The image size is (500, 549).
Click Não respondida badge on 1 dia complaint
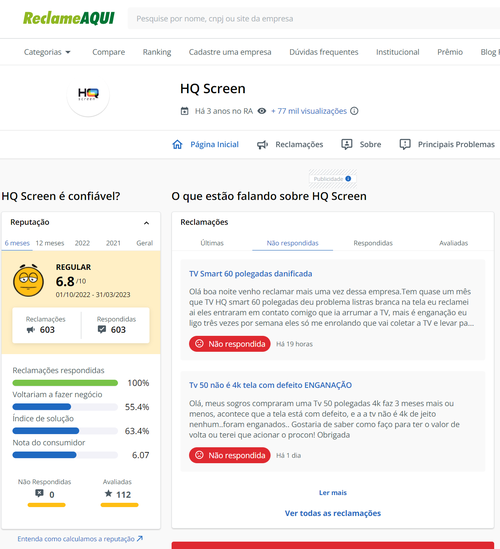(230, 455)
